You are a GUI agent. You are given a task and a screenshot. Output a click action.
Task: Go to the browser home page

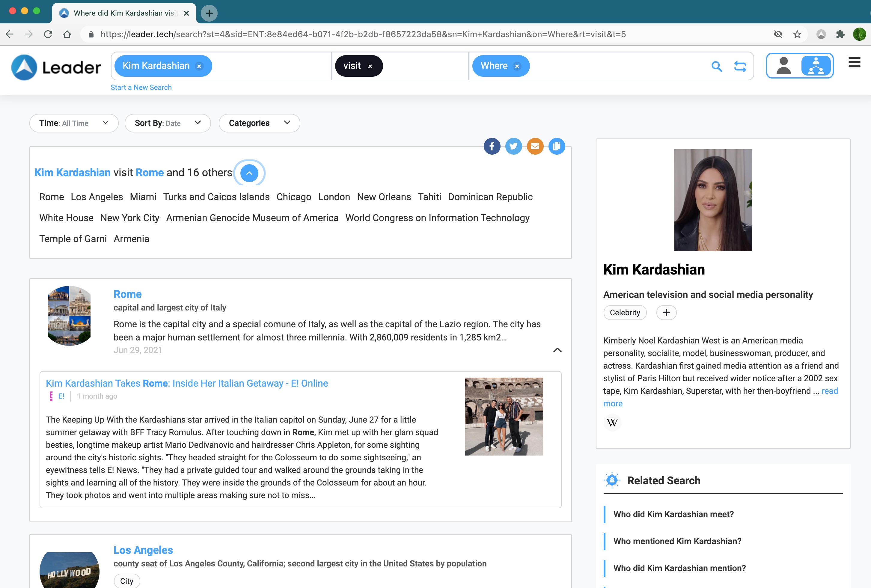(x=67, y=34)
